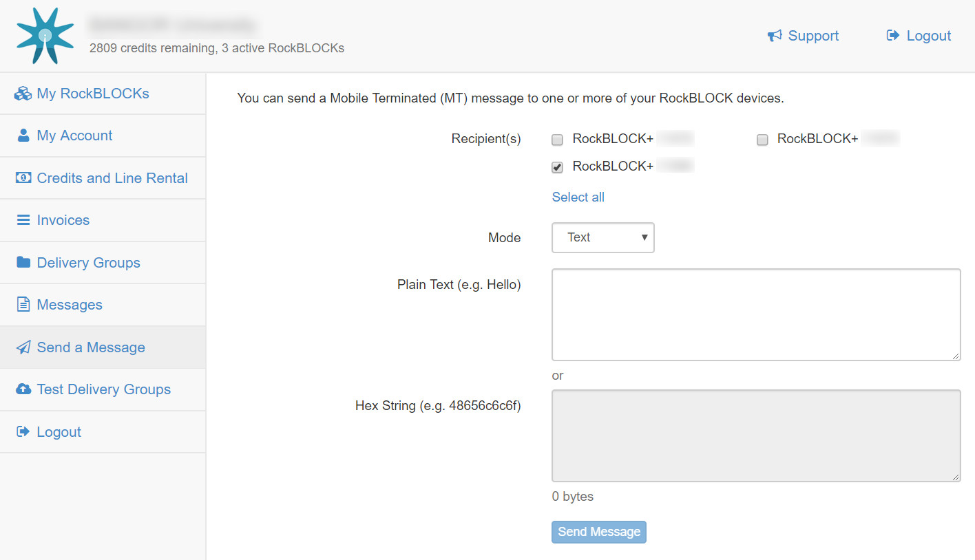Click the Logout arrow icon in header
This screenshot has height=560, width=975.
[893, 36]
